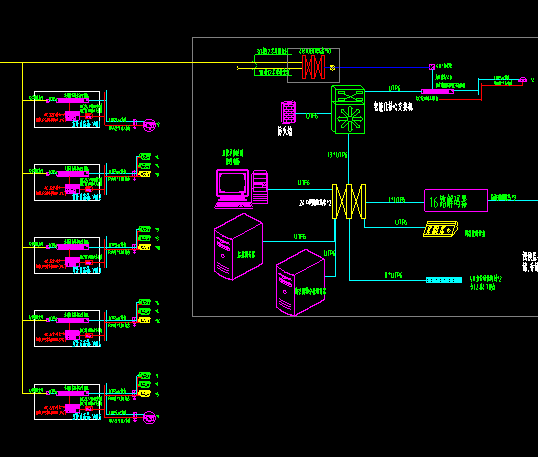Select the yellow keyboard controller symbol
538x457 pixels.
[441, 229]
